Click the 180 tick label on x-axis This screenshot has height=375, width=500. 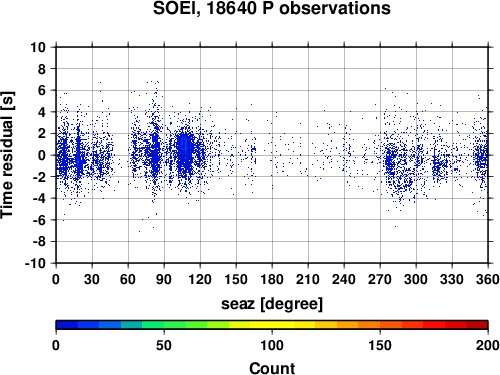pyautogui.click(x=272, y=279)
